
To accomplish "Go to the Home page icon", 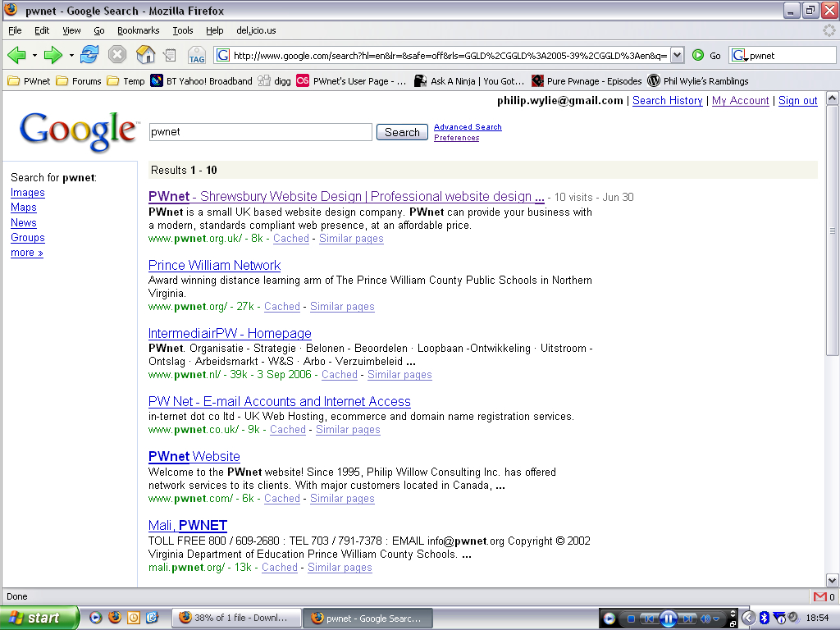I will tap(145, 55).
